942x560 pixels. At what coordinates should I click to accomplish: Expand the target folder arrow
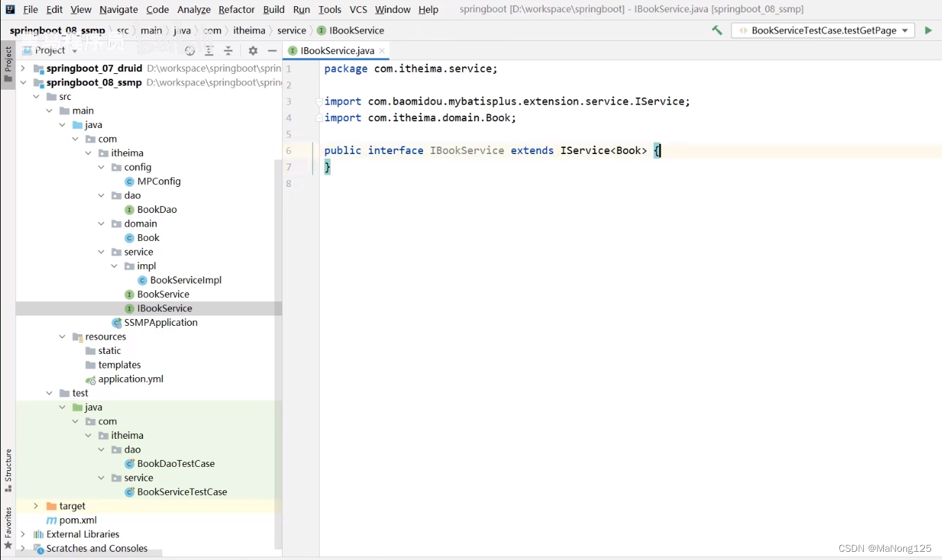click(x=36, y=506)
